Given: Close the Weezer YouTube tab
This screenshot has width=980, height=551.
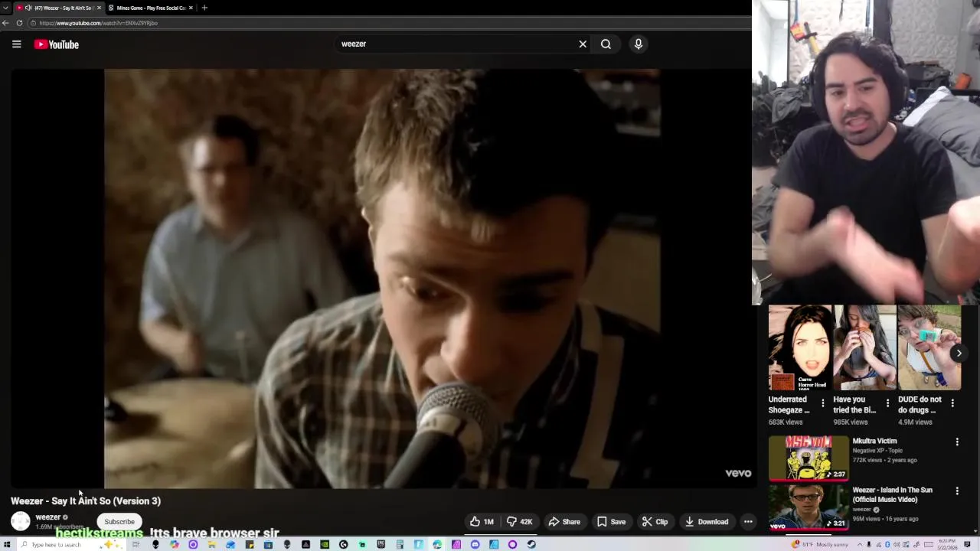Looking at the screenshot, I should pos(99,8).
